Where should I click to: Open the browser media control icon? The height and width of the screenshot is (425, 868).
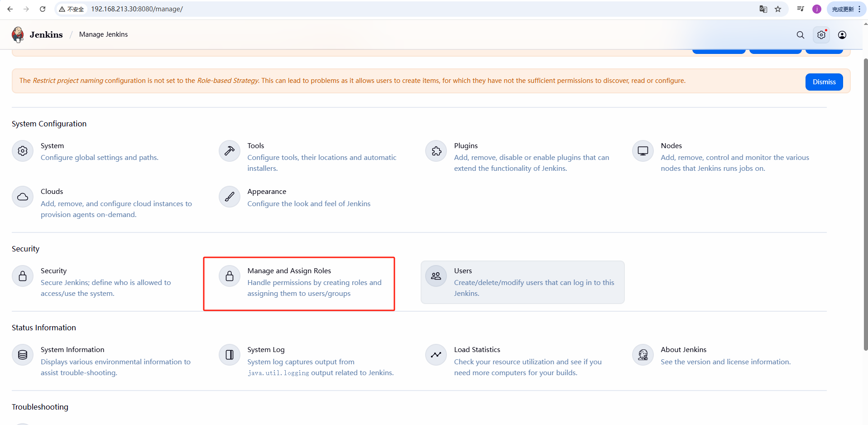point(801,9)
